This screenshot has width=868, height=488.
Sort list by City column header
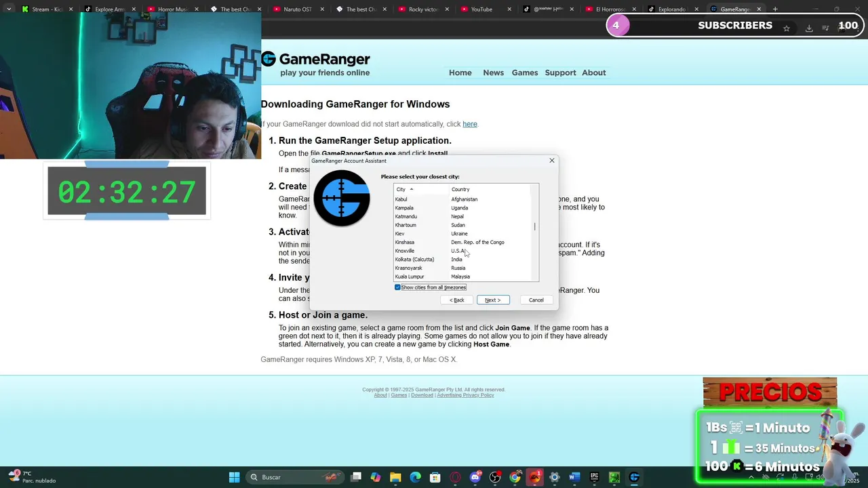click(422, 189)
